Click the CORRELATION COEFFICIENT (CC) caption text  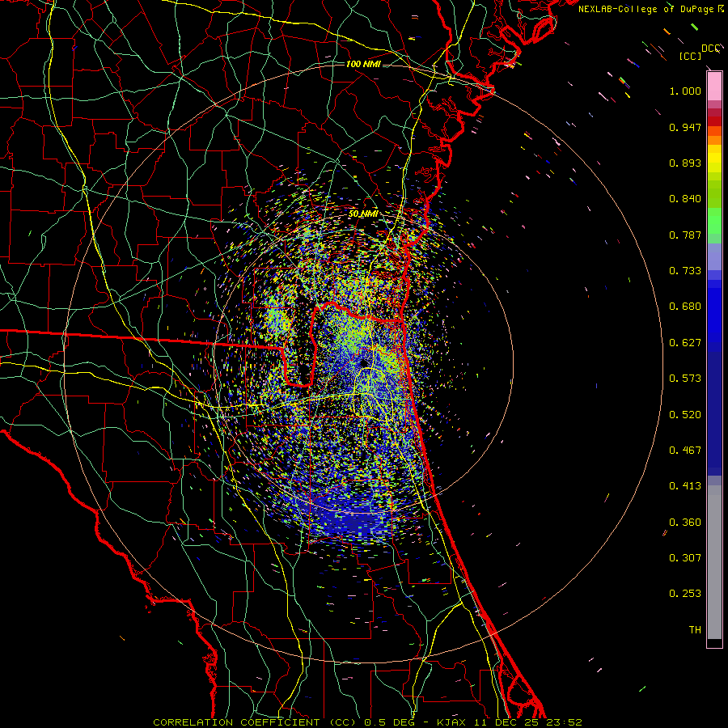point(255,722)
